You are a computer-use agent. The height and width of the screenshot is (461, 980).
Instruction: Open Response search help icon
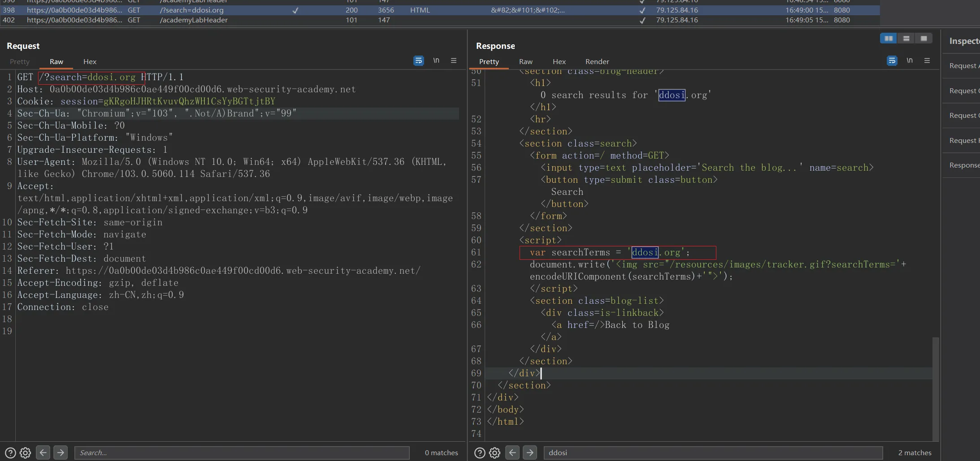point(480,453)
